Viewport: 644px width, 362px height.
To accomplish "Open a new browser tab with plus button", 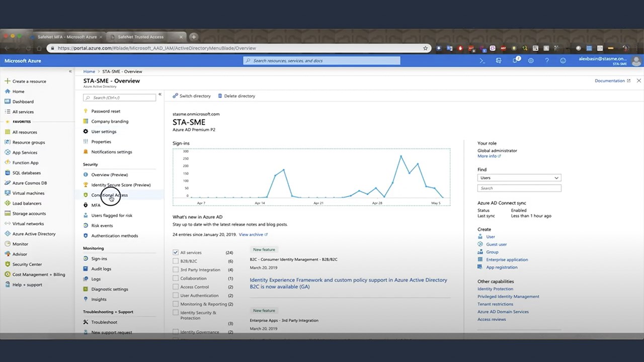I will [x=193, y=37].
